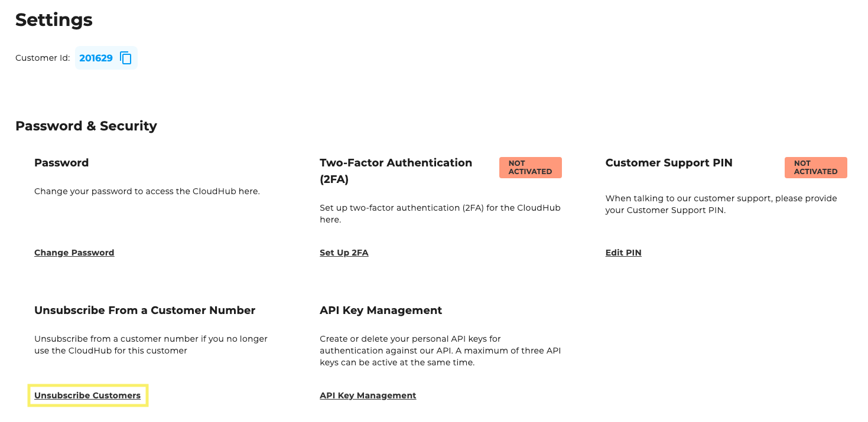The width and height of the screenshot is (868, 422).
Task: Click the Customer Support PIN heading
Action: (669, 163)
